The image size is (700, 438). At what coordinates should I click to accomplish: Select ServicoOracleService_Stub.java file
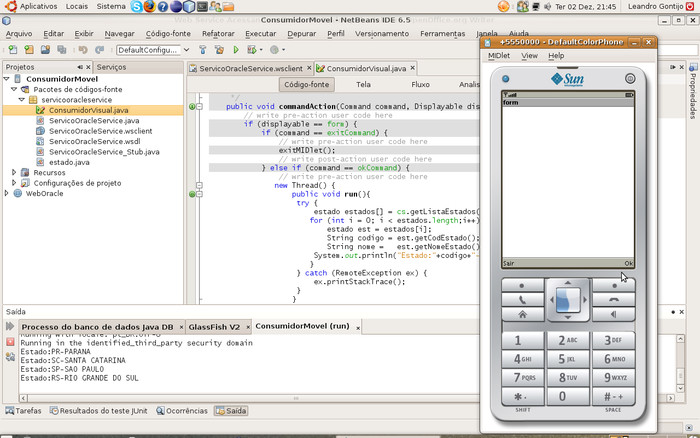click(x=104, y=152)
